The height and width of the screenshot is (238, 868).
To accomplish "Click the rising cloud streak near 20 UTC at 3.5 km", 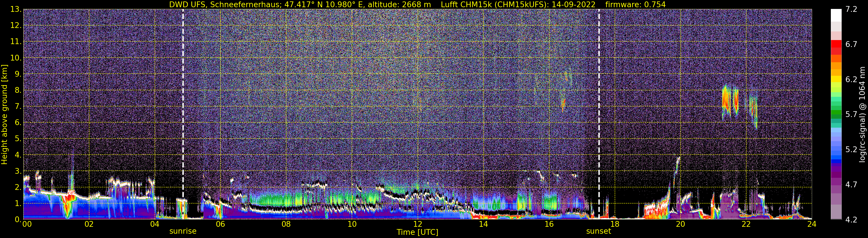I will tap(676, 172).
